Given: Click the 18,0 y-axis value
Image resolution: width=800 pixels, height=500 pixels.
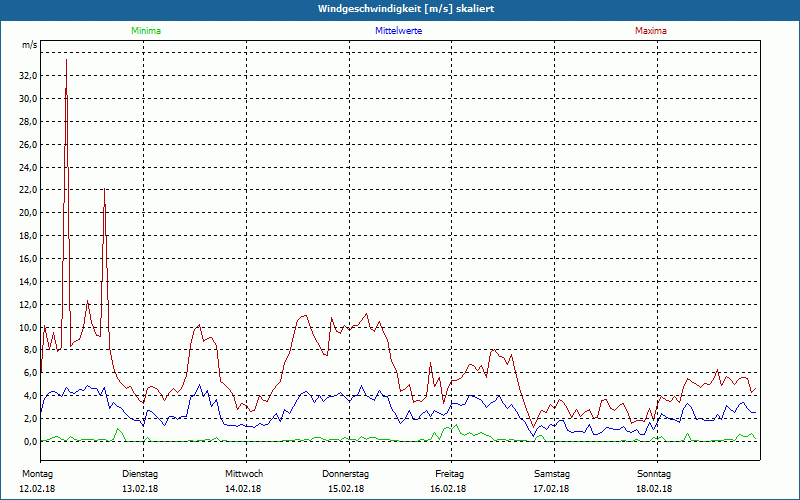Looking at the screenshot, I should point(29,236).
